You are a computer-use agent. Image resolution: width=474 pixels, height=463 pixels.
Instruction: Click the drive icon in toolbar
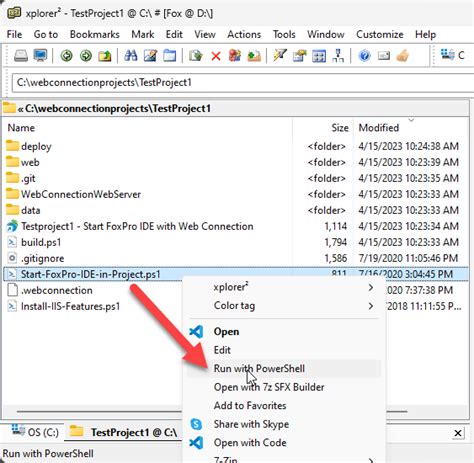(x=21, y=56)
